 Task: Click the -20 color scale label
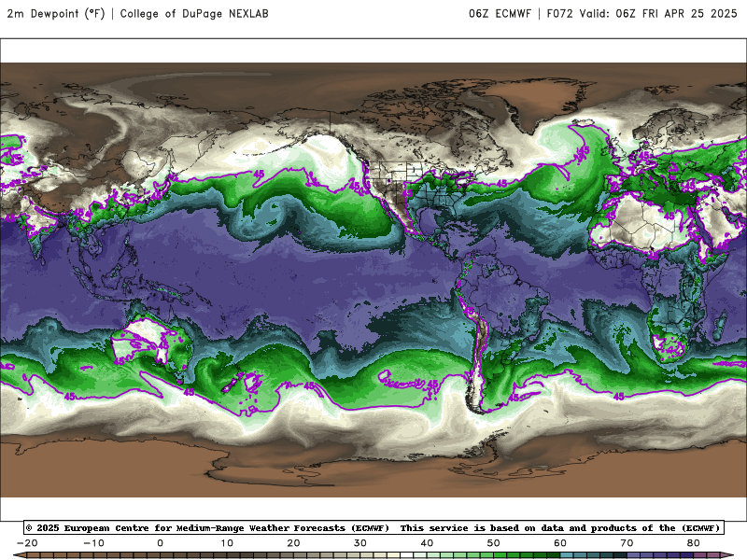pos(27,543)
